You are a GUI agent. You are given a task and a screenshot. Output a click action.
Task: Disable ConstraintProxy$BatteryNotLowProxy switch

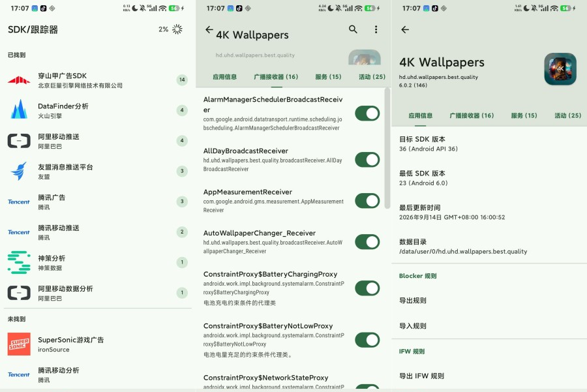pyautogui.click(x=367, y=340)
